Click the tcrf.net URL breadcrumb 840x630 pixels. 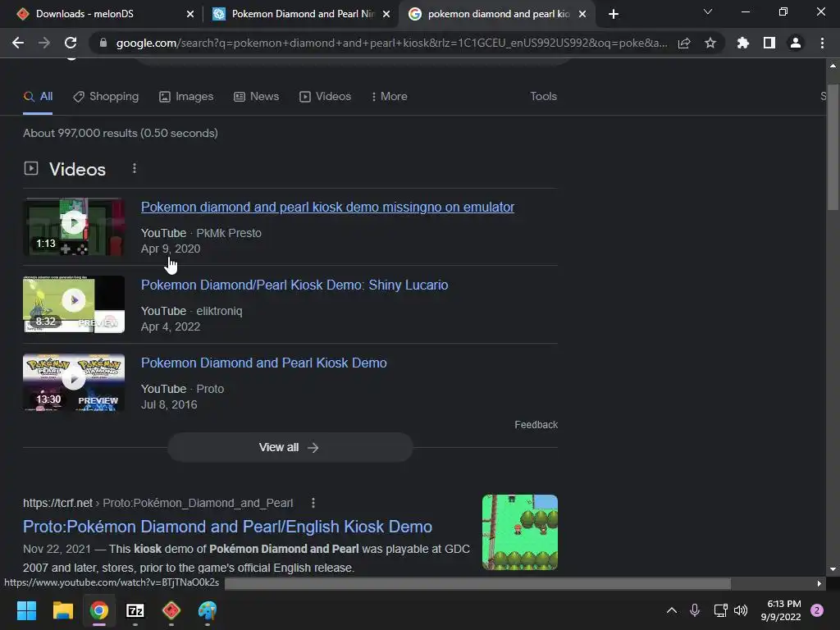tap(158, 503)
